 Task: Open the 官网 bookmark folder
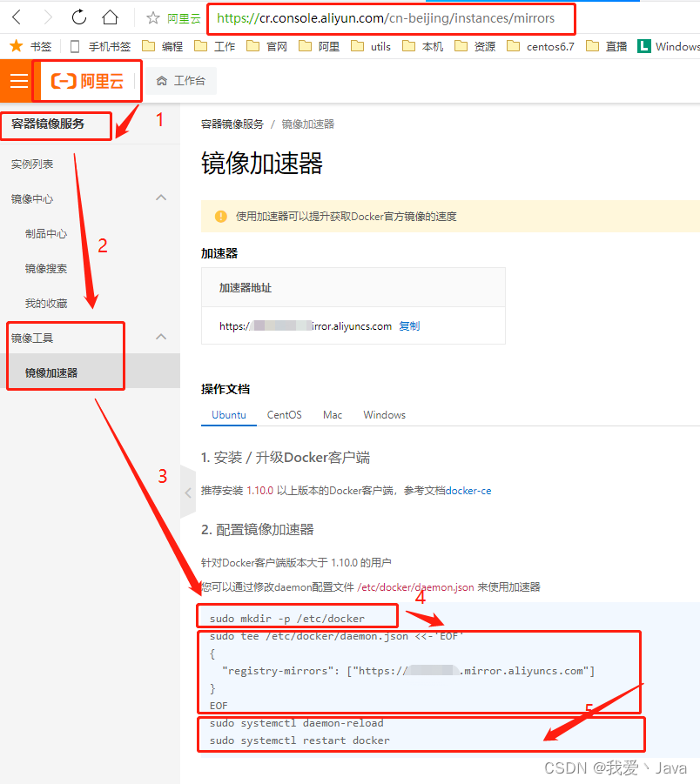(x=266, y=46)
